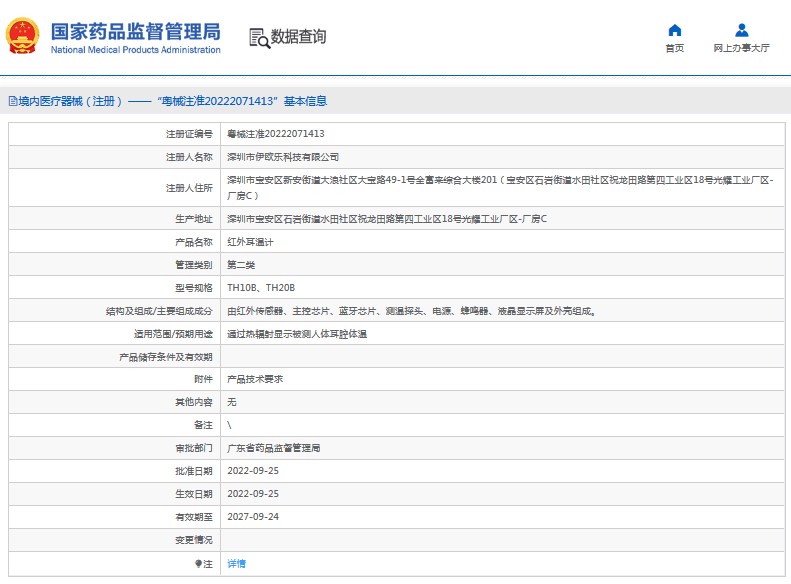Select product name 红外耳温计
Screen dimensions: 791x584
[250, 242]
